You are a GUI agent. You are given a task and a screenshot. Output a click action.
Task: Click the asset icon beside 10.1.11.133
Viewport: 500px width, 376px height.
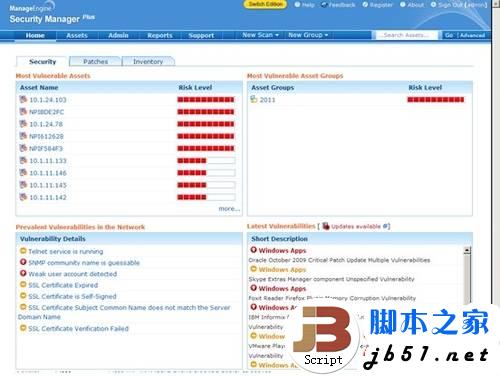[23, 160]
